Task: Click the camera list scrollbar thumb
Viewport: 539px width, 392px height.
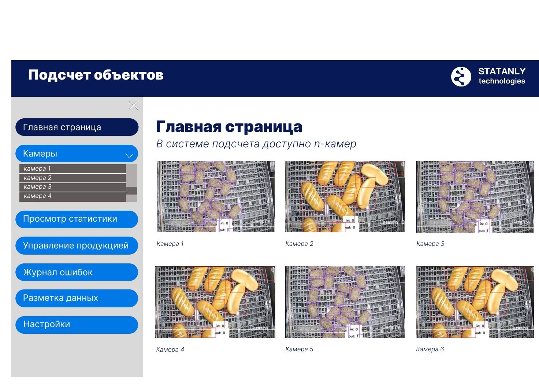Action: click(x=131, y=191)
